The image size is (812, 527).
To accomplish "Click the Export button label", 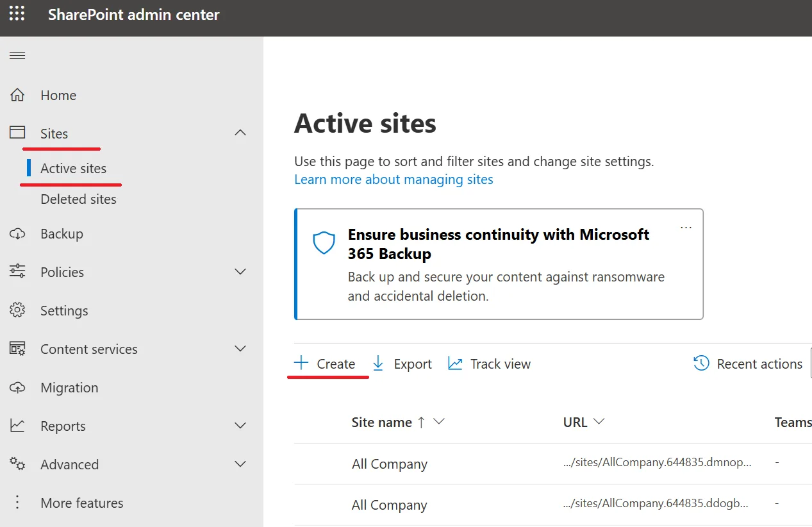I will [x=413, y=364].
